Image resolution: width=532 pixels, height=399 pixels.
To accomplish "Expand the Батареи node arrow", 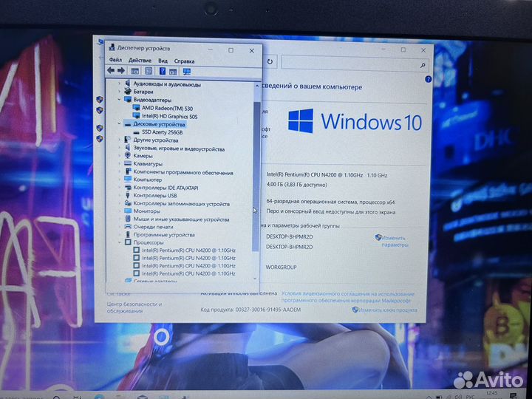I will click(x=119, y=92).
